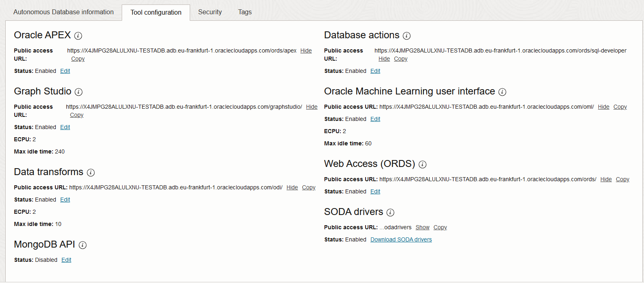Hide the Database actions public access URL

384,59
